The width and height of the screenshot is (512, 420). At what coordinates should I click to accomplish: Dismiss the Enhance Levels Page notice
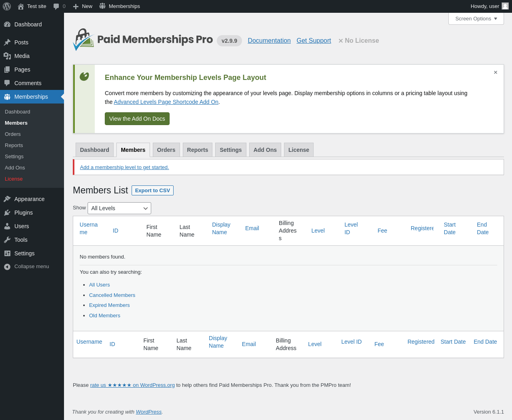pos(496,72)
